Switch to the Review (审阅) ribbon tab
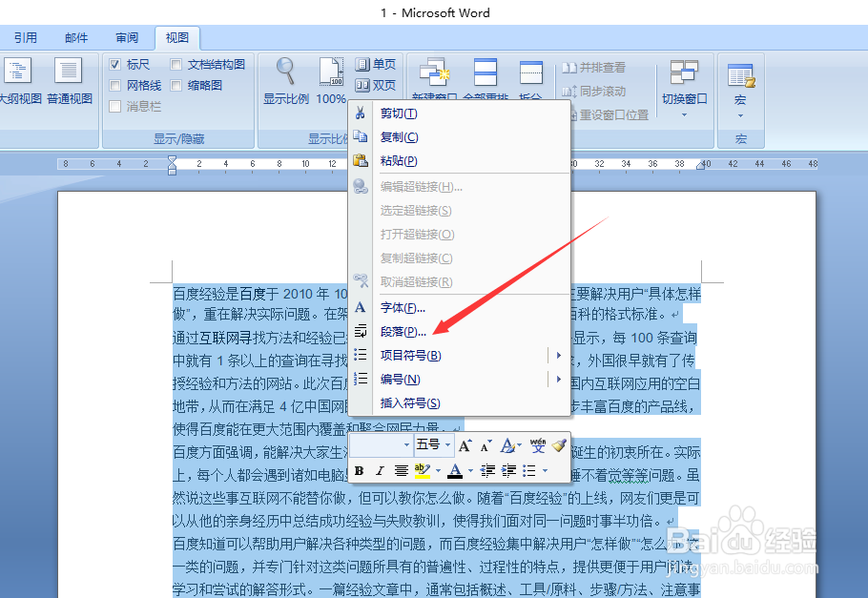 pyautogui.click(x=126, y=37)
